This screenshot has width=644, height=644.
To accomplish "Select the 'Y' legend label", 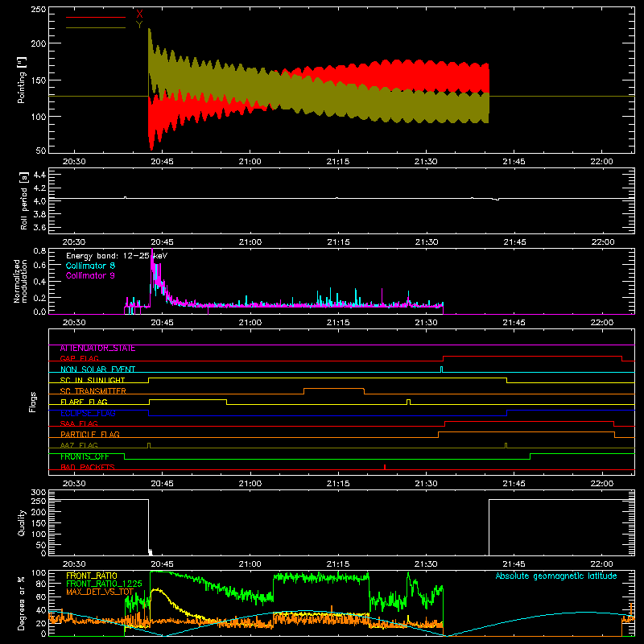I will 139,25.
